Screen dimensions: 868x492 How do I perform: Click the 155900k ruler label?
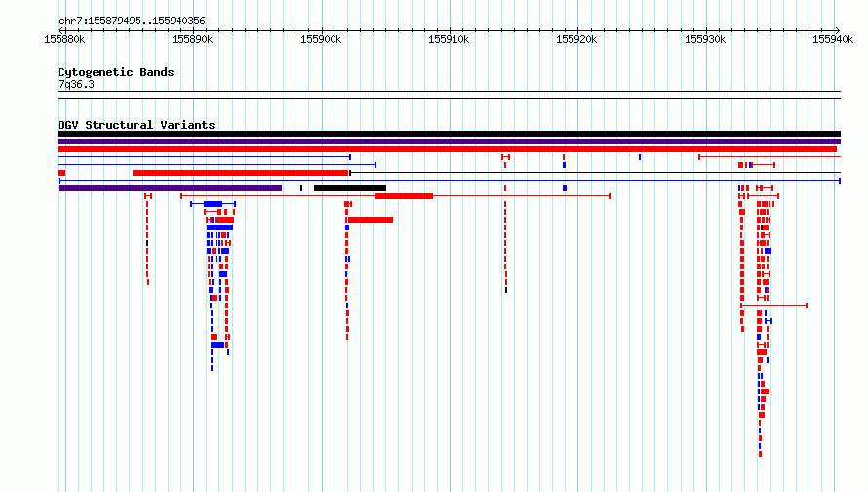tap(321, 39)
